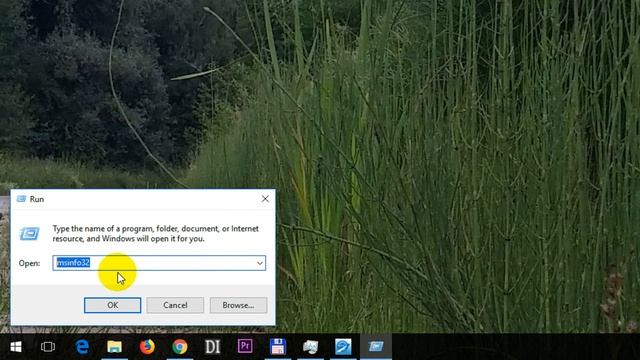Image resolution: width=640 pixels, height=360 pixels.
Task: Open File Explorer from the taskbar
Action: point(114,347)
